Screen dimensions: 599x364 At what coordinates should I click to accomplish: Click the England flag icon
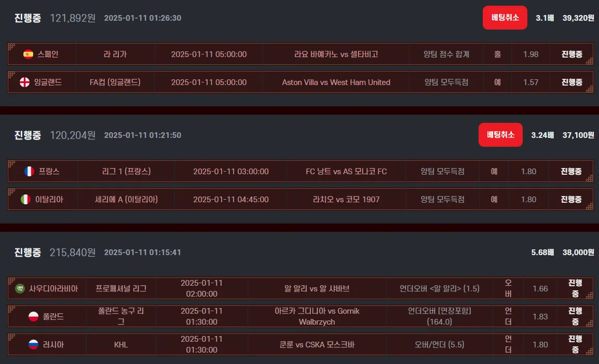click(24, 82)
